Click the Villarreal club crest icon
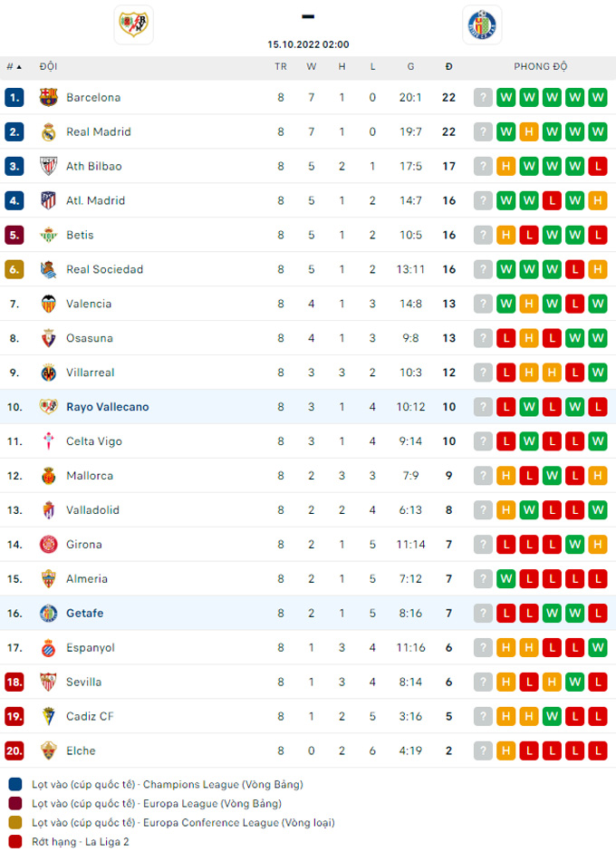Viewport: 616px width, 852px height. click(x=49, y=373)
